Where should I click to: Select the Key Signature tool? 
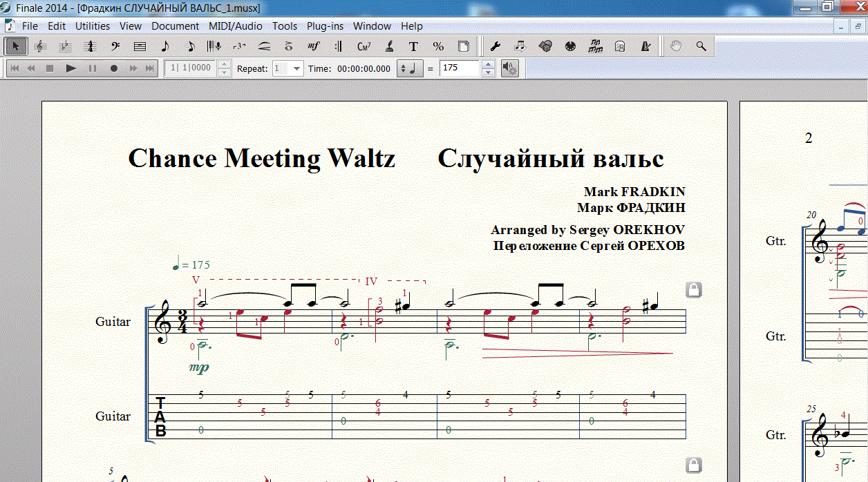pyautogui.click(x=65, y=46)
